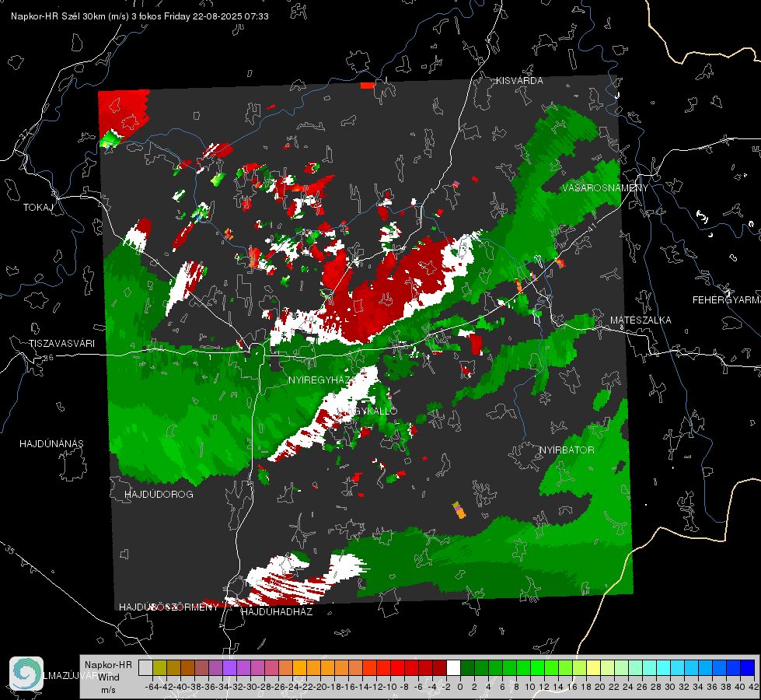Click road number 41 near Vásárosnamény
Screen dimensions: 761x700
pos(591,227)
